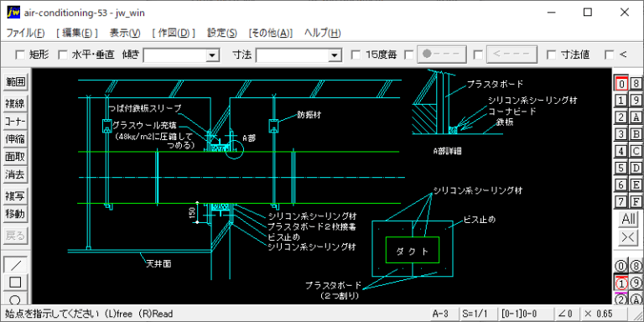The height and width of the screenshot is (322, 644).
Task: Select layer B button
Action: click(636, 134)
